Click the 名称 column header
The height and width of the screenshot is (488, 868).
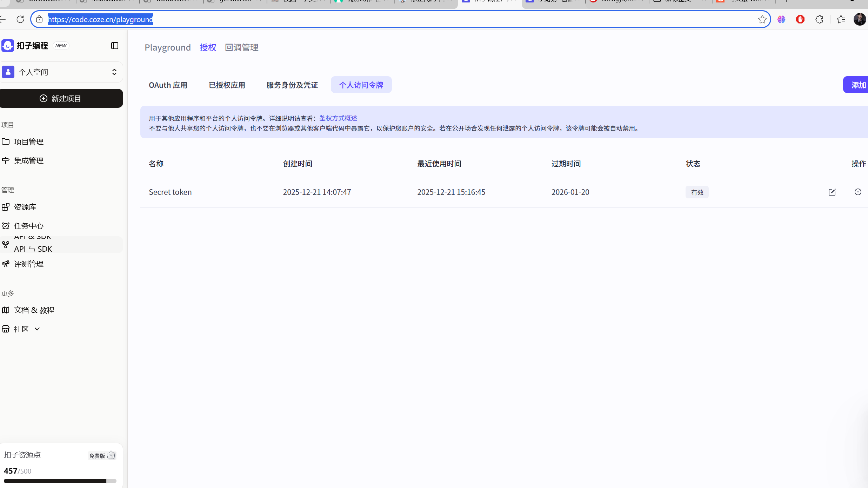pyautogui.click(x=156, y=164)
